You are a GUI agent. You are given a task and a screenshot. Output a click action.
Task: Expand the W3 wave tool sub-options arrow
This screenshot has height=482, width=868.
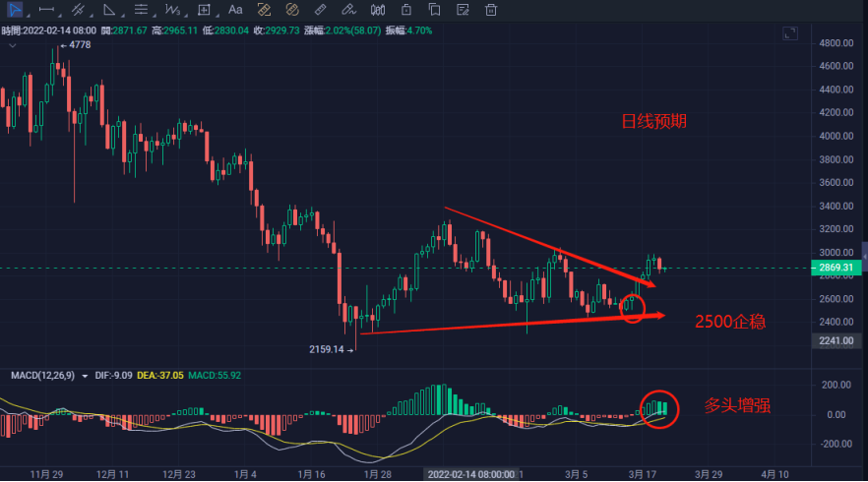186,15
